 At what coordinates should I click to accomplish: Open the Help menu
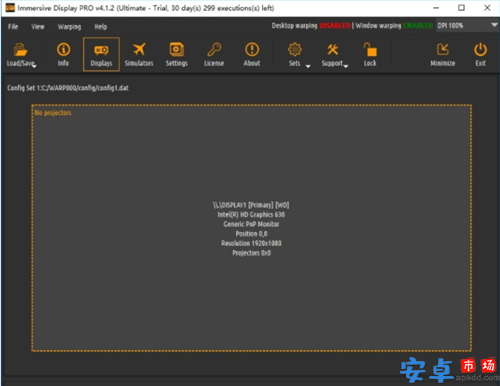click(x=100, y=27)
